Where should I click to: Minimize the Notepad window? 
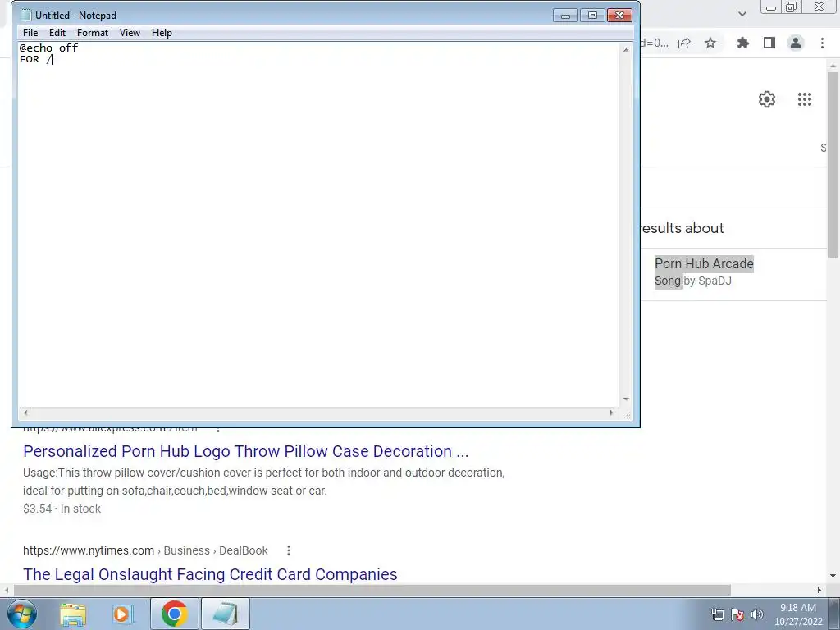(x=565, y=16)
